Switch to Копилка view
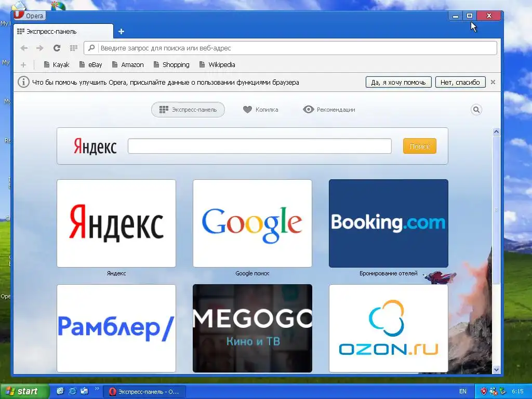Viewport: 532px width, 399px height. pos(261,110)
